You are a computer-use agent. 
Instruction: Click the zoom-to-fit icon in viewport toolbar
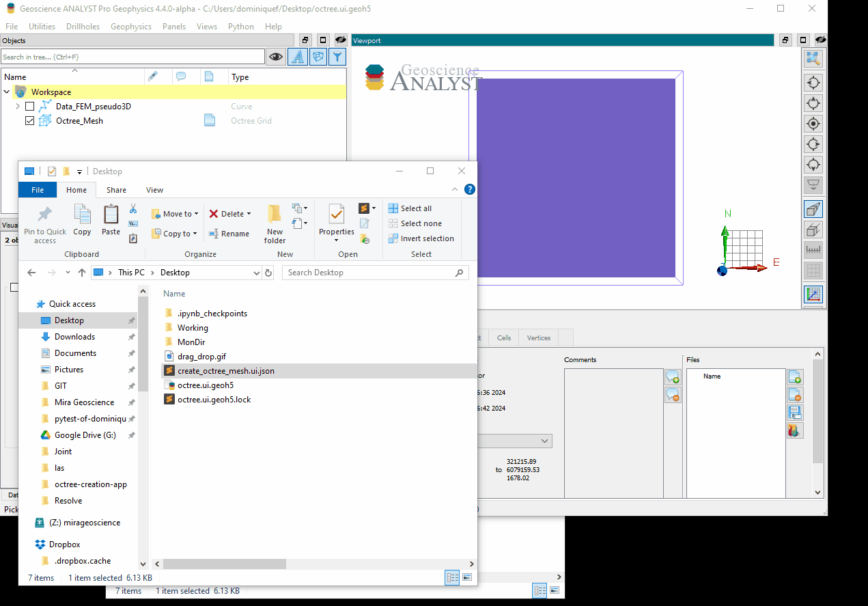pos(813,59)
